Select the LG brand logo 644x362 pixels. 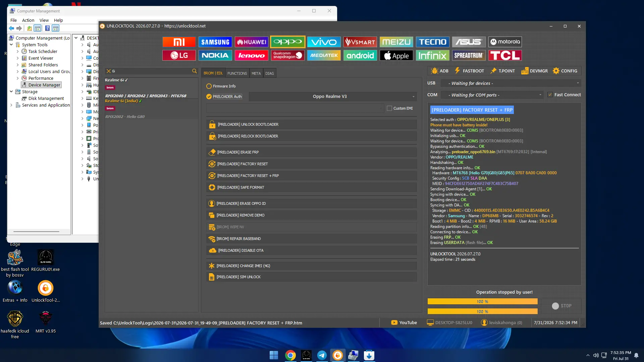(x=179, y=55)
